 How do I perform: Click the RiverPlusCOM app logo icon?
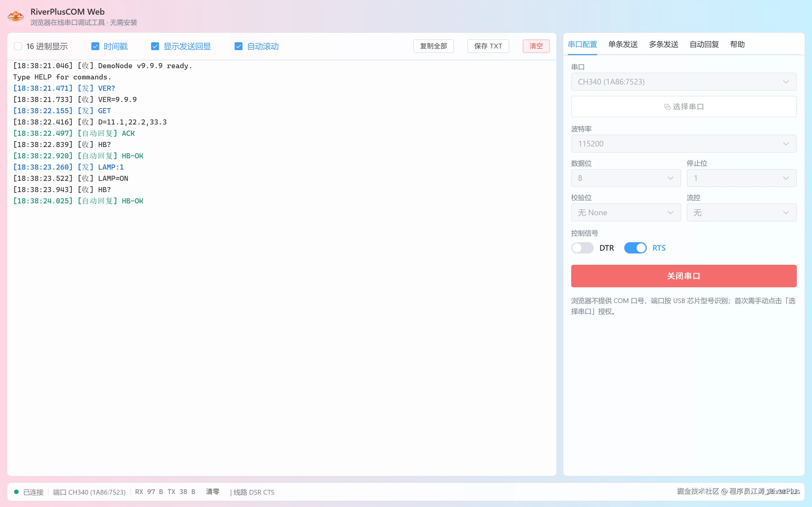(16, 16)
